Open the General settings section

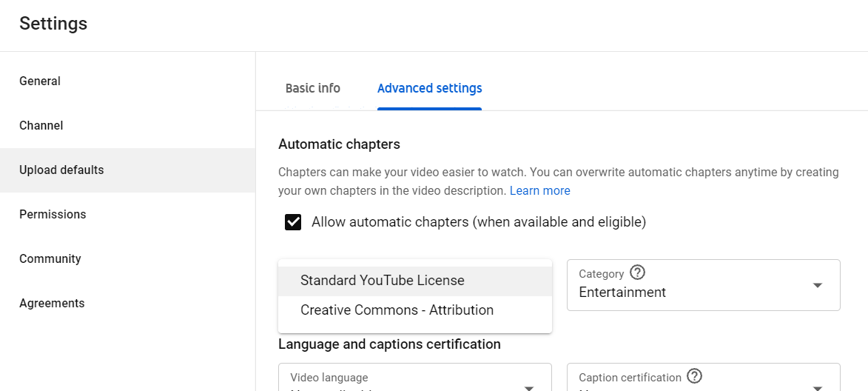tap(127, 81)
